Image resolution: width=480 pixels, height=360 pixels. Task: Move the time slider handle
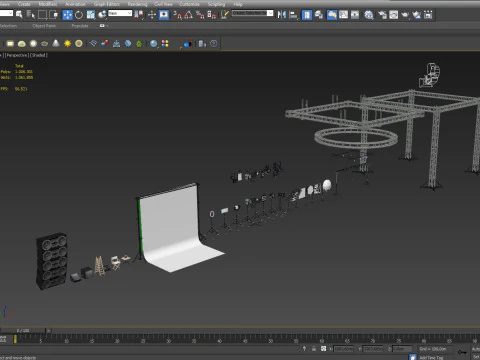(23, 331)
